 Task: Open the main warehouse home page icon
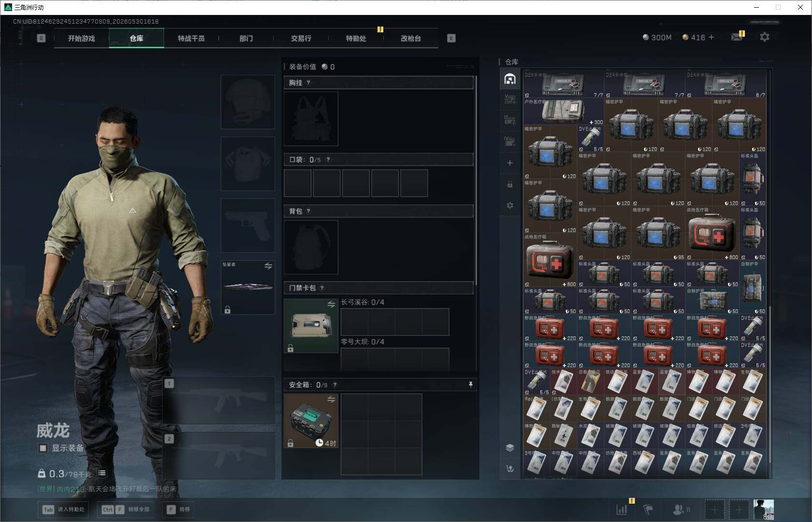tap(510, 79)
